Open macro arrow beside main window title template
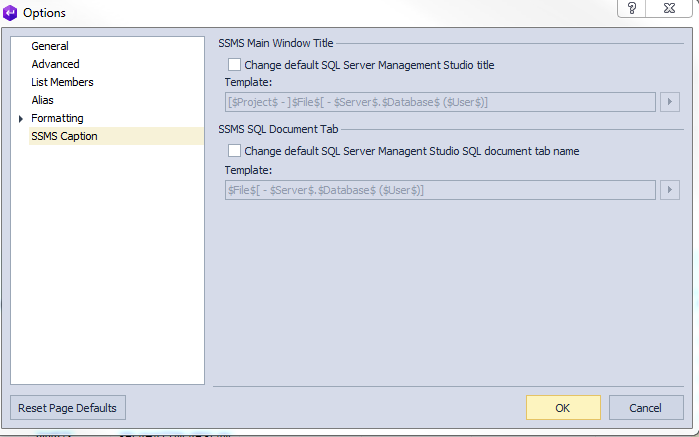The height and width of the screenshot is (437, 699). [670, 102]
